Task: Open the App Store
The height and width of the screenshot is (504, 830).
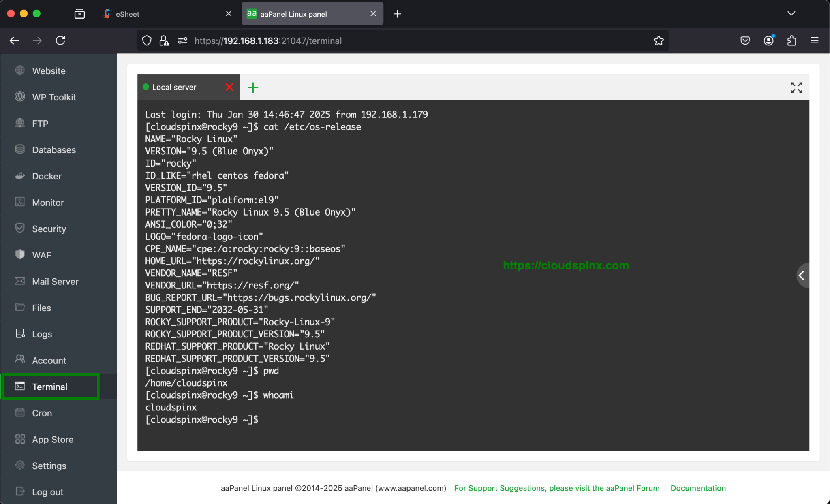Action: (x=52, y=439)
